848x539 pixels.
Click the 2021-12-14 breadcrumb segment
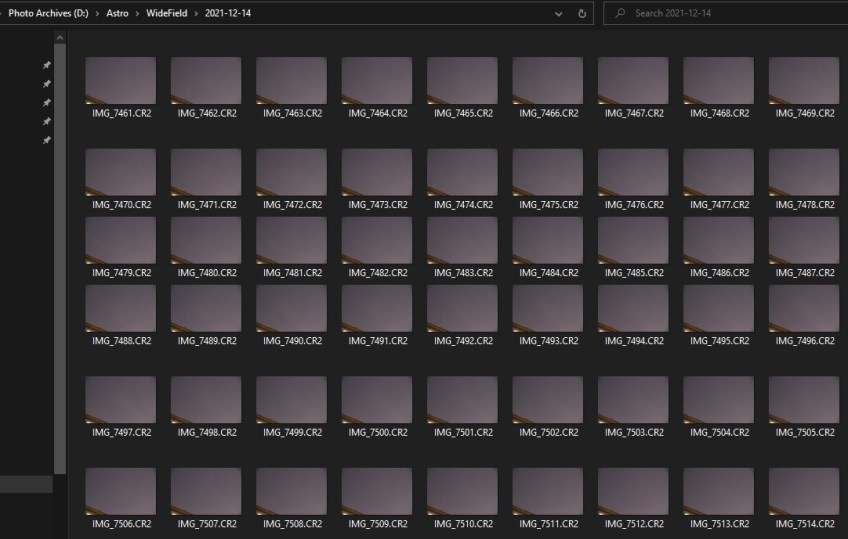click(228, 14)
